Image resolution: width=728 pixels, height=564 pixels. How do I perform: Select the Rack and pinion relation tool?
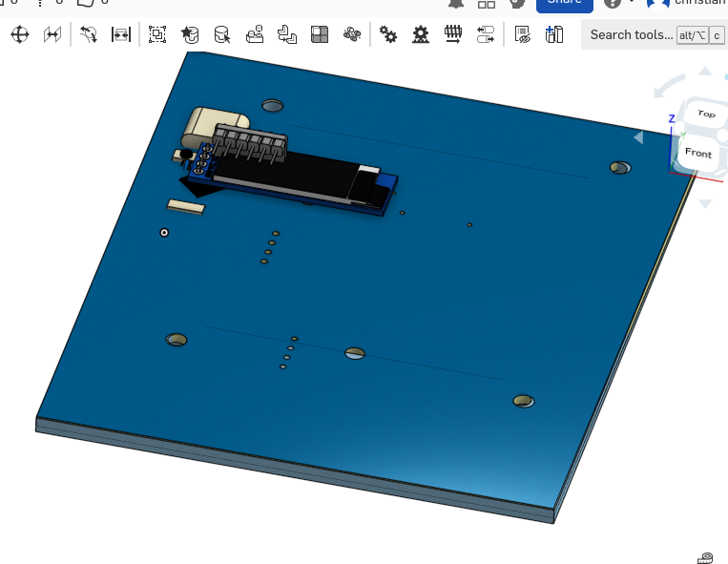pos(421,34)
